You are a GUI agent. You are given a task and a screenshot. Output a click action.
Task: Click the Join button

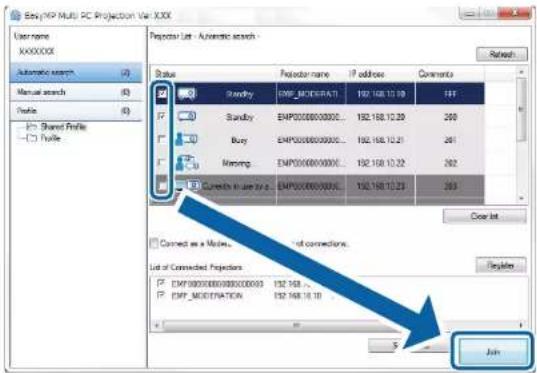493,352
